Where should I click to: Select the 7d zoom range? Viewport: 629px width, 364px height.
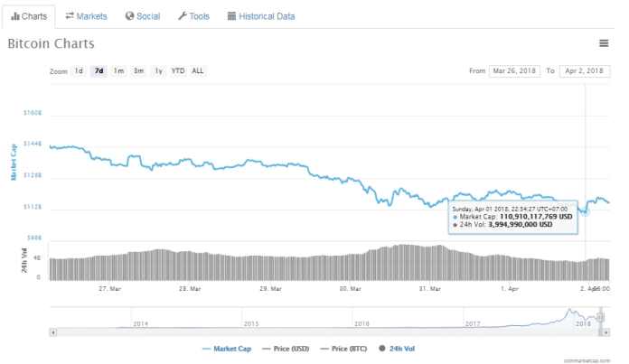99,71
